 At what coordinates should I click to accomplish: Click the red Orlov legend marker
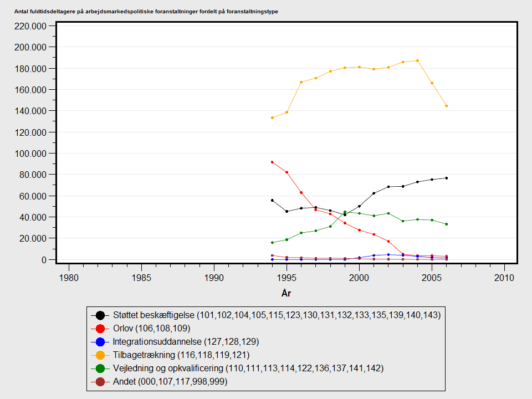[x=100, y=329]
